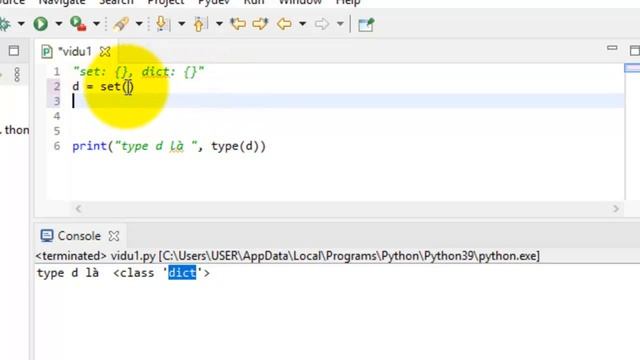The height and width of the screenshot is (360, 640).
Task: Click editor horizontal scrollbar right arrow
Action: point(616,209)
